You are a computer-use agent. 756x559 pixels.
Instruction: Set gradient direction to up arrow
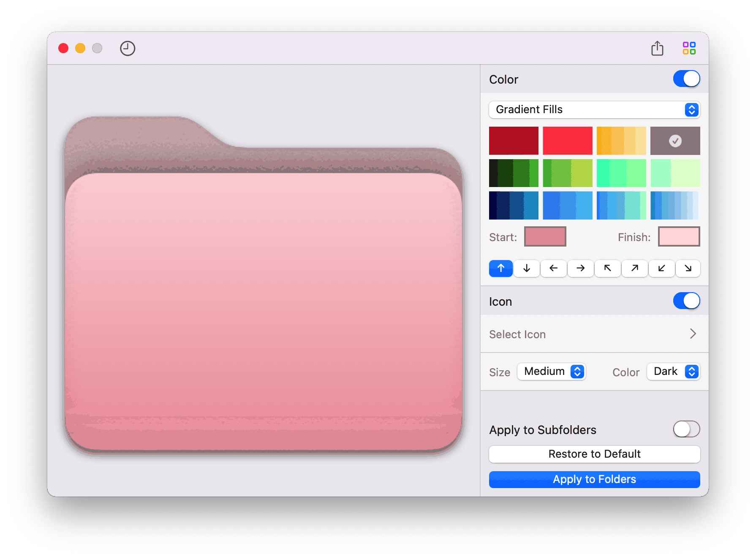coord(501,268)
